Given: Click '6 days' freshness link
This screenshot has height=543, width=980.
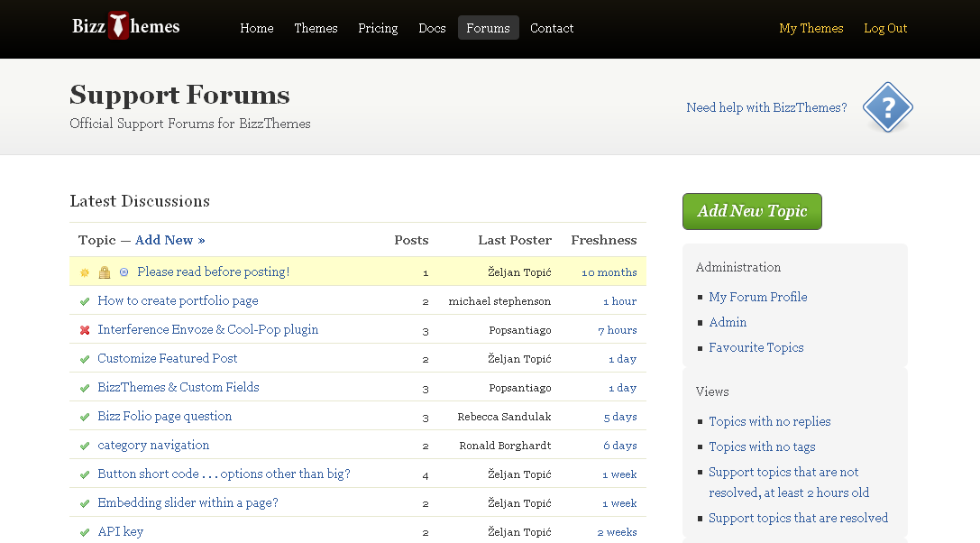Looking at the screenshot, I should [620, 445].
